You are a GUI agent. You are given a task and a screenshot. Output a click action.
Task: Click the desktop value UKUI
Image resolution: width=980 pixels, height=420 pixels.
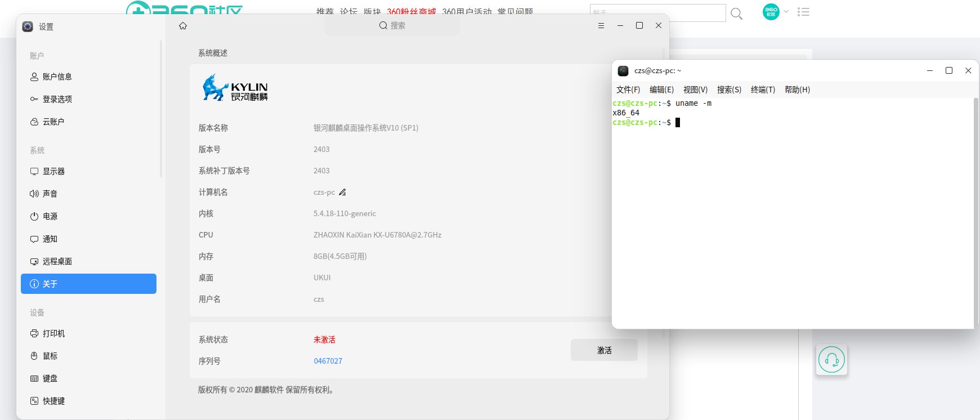pyautogui.click(x=322, y=278)
